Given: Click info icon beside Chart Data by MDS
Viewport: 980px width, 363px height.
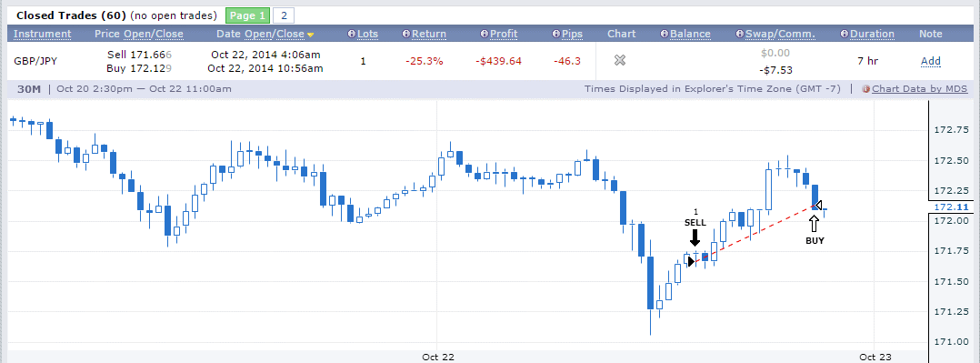Looking at the screenshot, I should coord(866,89).
